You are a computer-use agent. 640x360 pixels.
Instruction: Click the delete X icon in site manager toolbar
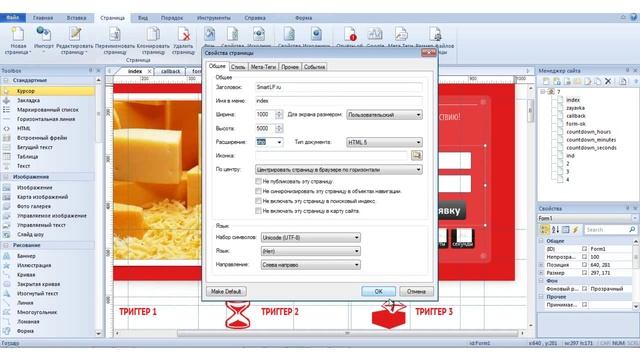tap(608, 81)
